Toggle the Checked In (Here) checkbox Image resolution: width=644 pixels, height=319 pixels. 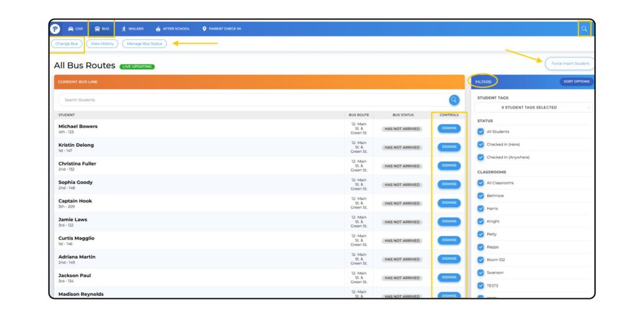480,144
